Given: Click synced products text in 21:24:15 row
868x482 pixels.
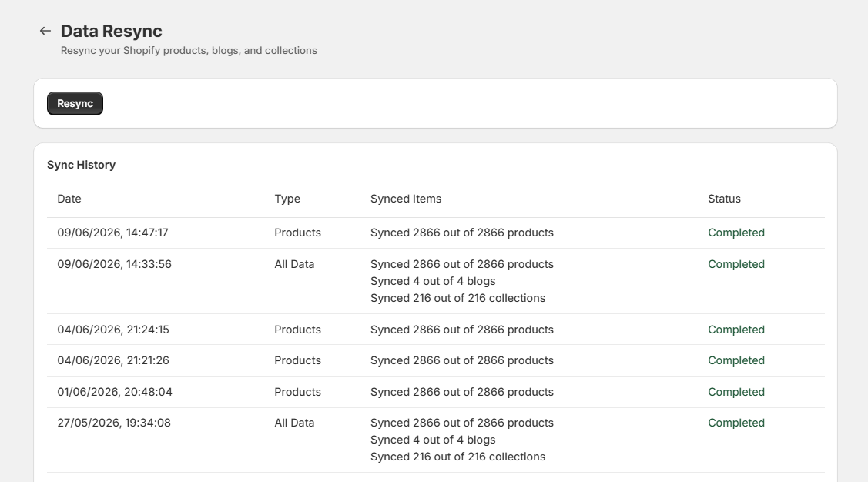Looking at the screenshot, I should pos(461,330).
